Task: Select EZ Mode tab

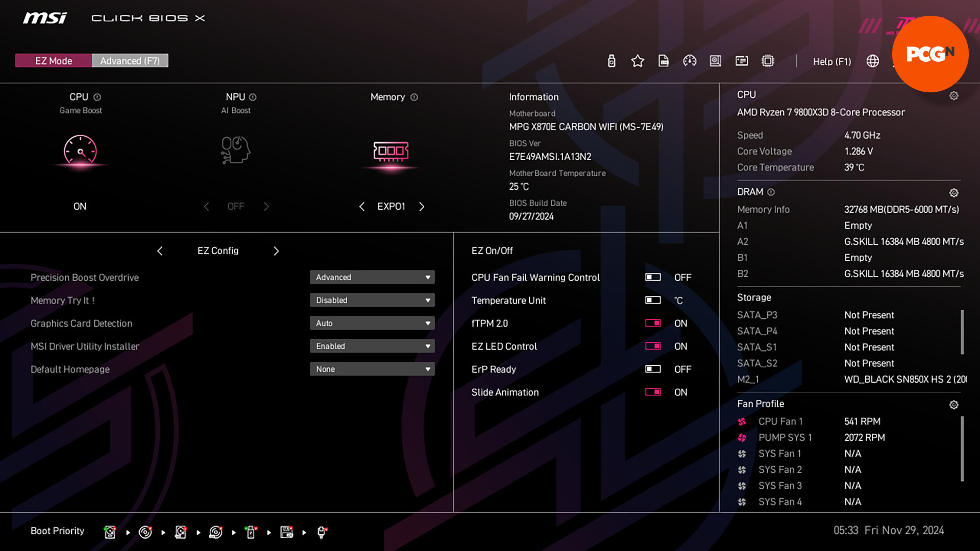Action: tap(53, 61)
